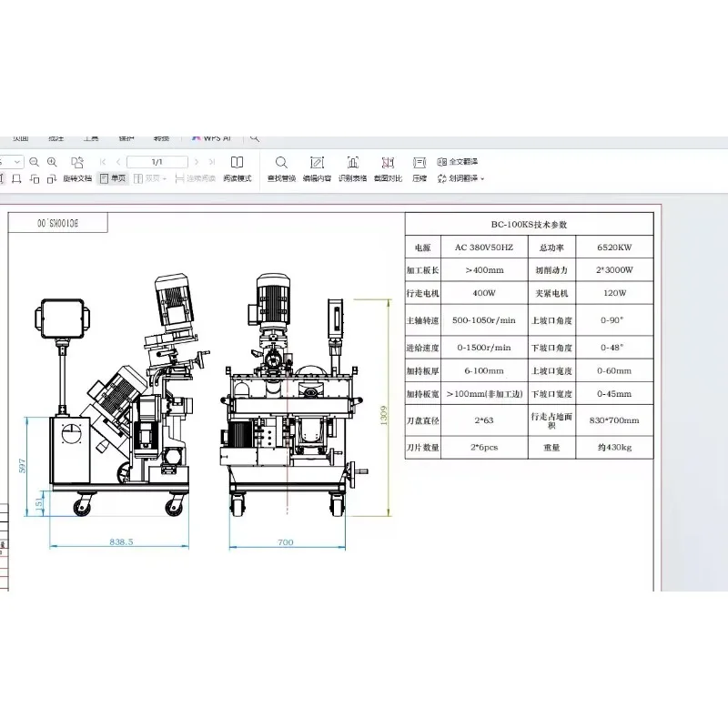This screenshot has width=728, height=728.
Task: Click the 行走电机 label cell
Action: (422, 293)
